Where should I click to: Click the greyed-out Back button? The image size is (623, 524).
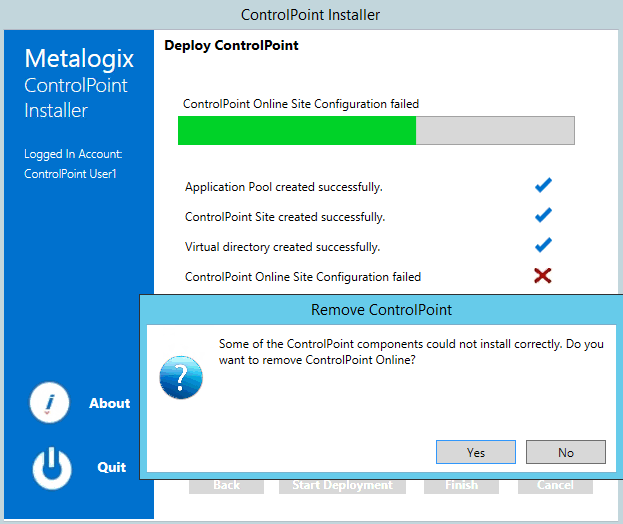[226, 486]
